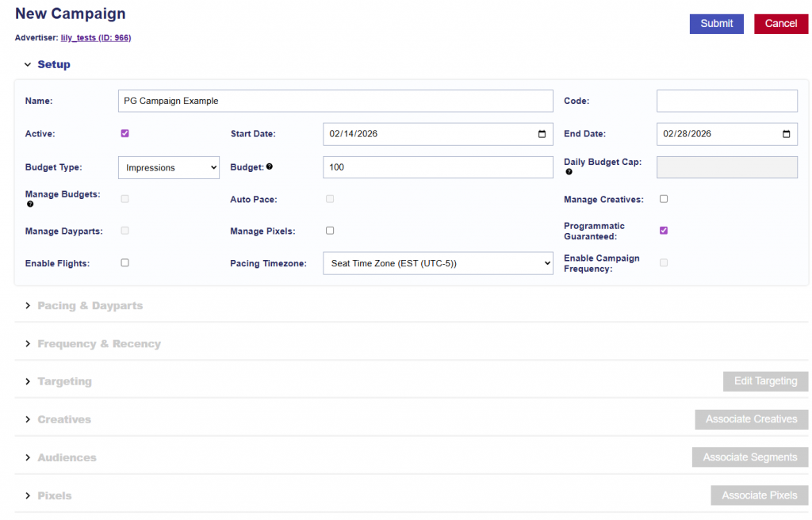Uncheck the Active checkbox

coord(124,133)
